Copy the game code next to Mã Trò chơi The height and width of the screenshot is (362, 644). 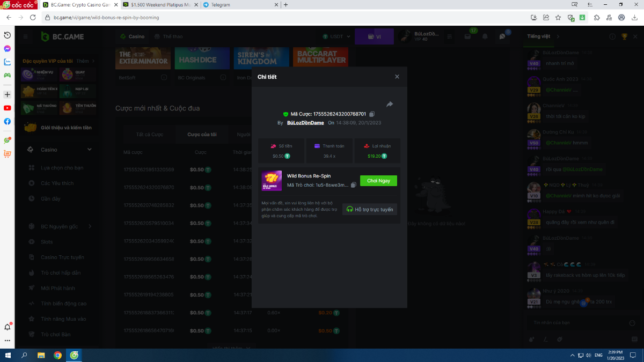click(x=354, y=185)
